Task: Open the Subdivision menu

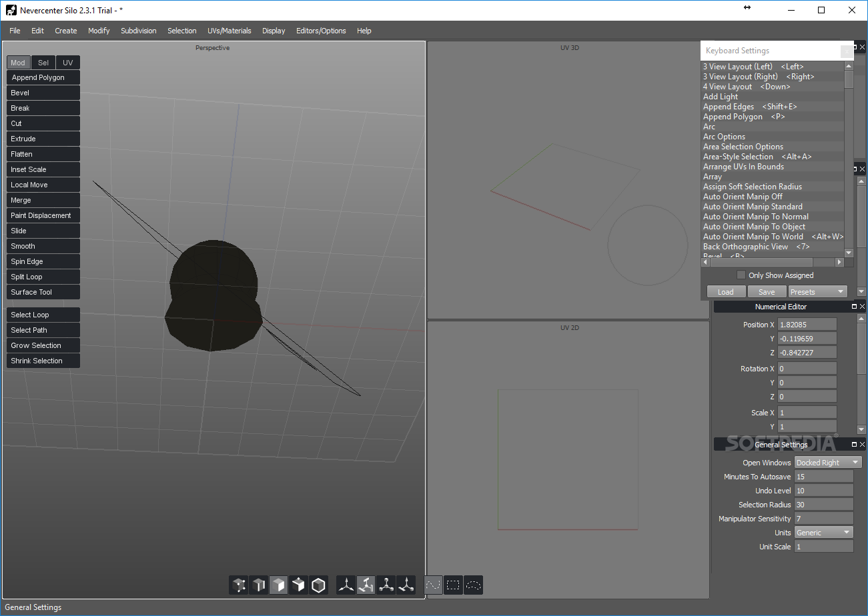Action: (x=139, y=31)
